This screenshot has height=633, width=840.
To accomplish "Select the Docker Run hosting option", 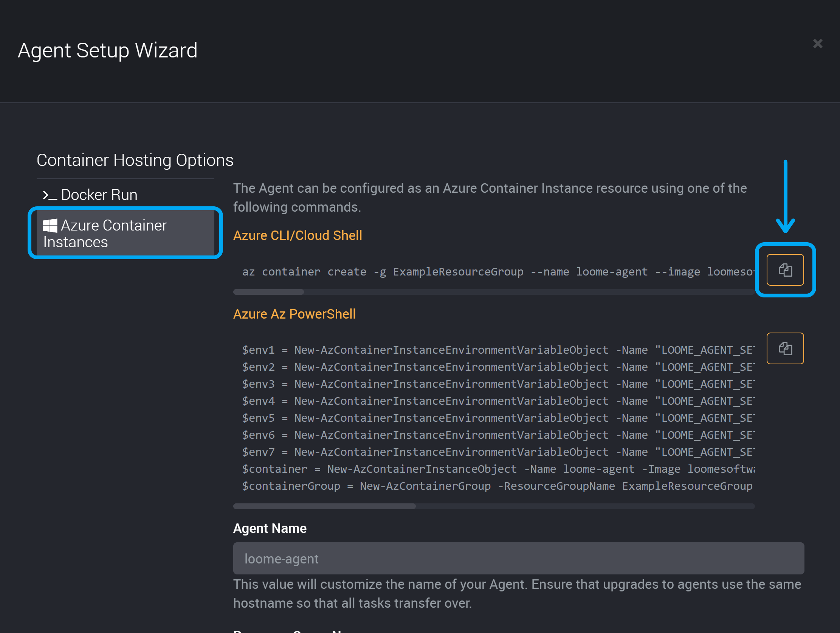I will click(125, 195).
